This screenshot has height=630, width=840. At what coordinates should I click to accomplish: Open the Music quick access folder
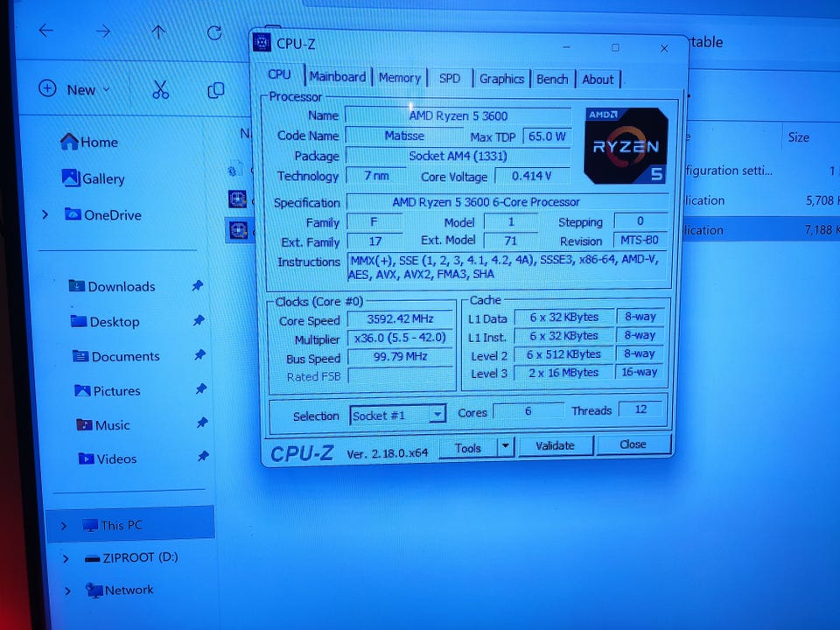click(x=103, y=425)
